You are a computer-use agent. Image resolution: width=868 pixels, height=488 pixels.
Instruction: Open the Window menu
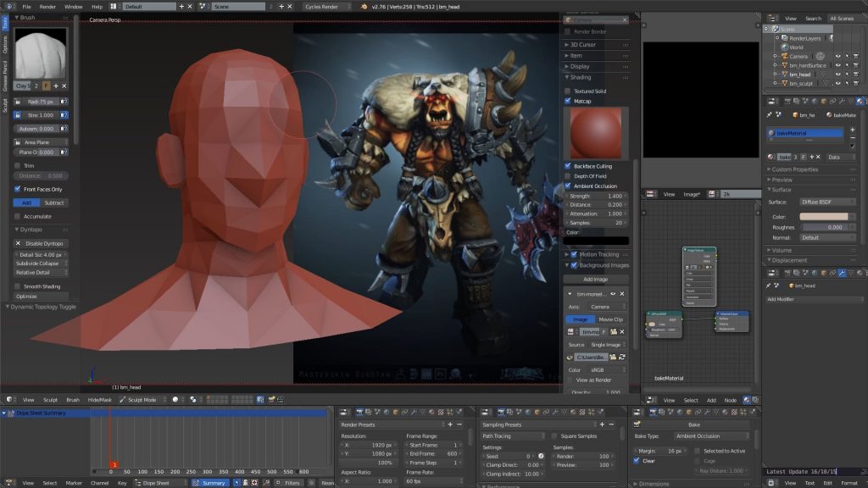[73, 7]
